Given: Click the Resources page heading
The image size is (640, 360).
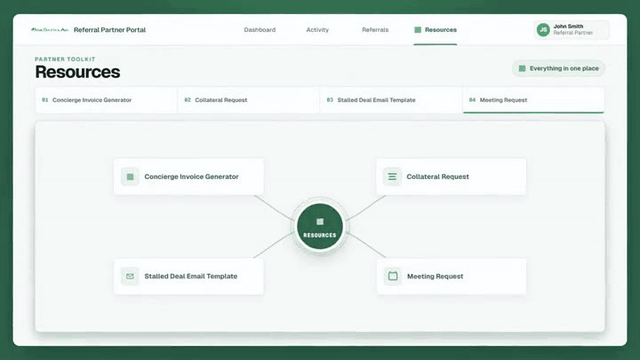Looking at the screenshot, I should (78, 72).
